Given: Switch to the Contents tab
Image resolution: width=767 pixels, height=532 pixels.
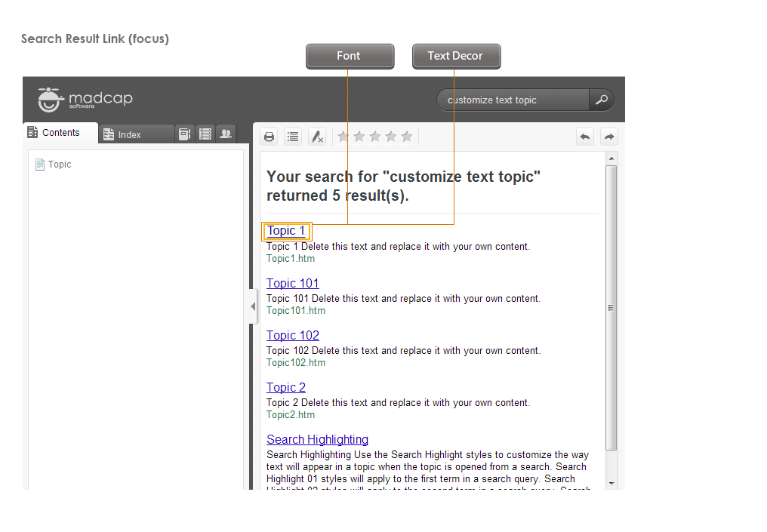Looking at the screenshot, I should pyautogui.click(x=60, y=133).
